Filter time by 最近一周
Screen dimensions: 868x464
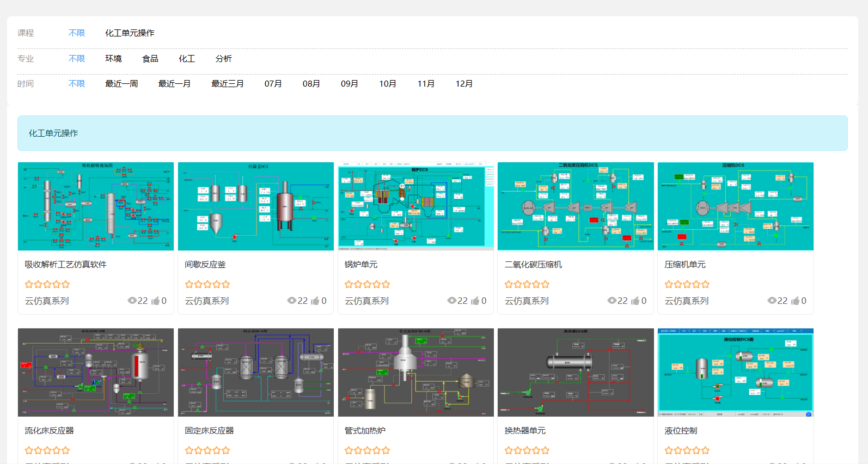[121, 83]
